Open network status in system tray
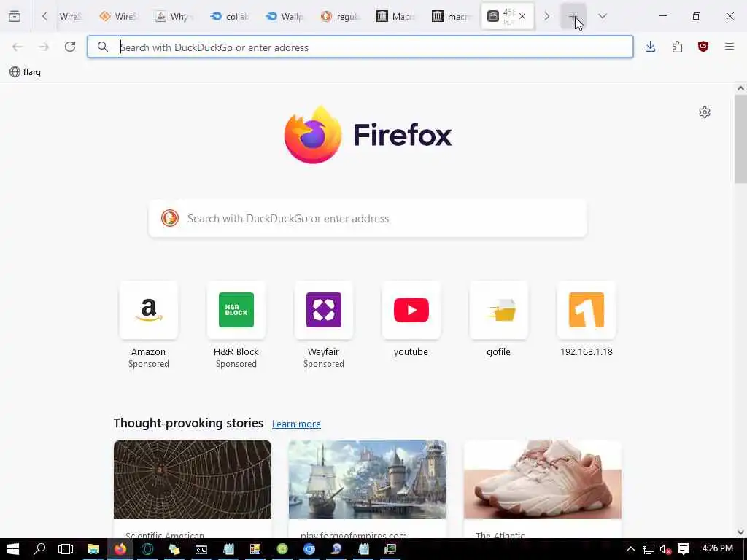Viewport: 747px width, 560px height. (x=649, y=549)
